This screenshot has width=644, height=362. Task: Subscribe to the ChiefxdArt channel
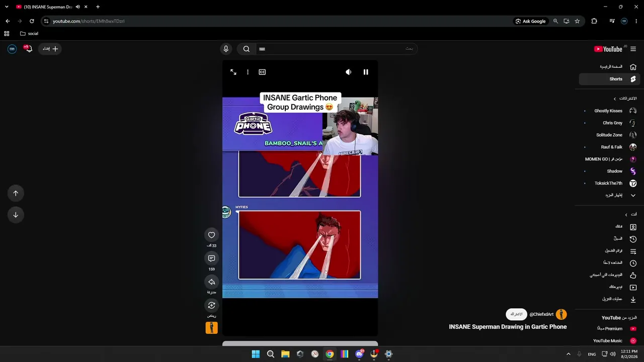point(516,314)
